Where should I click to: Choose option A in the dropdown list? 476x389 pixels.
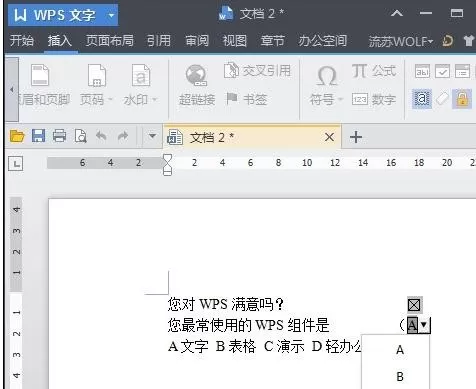[x=400, y=350]
